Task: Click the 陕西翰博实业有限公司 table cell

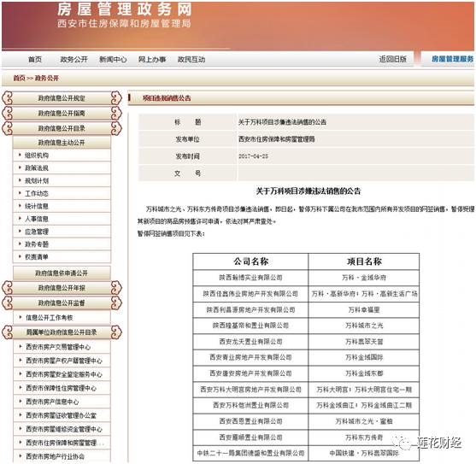Action: click(x=250, y=278)
